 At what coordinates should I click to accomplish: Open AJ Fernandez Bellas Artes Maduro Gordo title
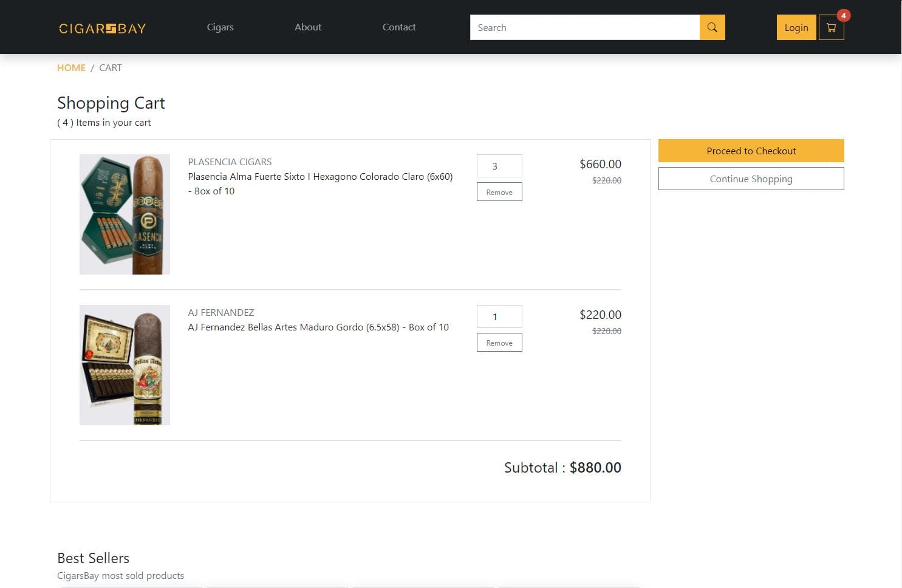point(318,327)
